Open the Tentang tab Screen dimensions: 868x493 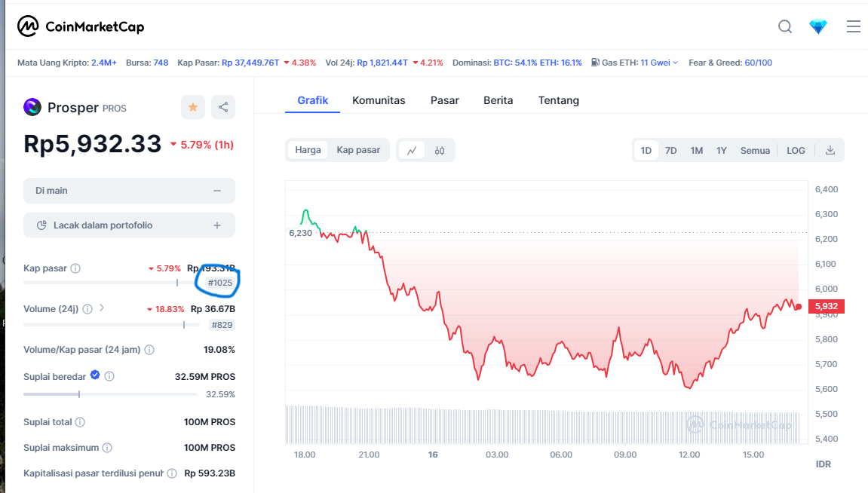pos(559,100)
